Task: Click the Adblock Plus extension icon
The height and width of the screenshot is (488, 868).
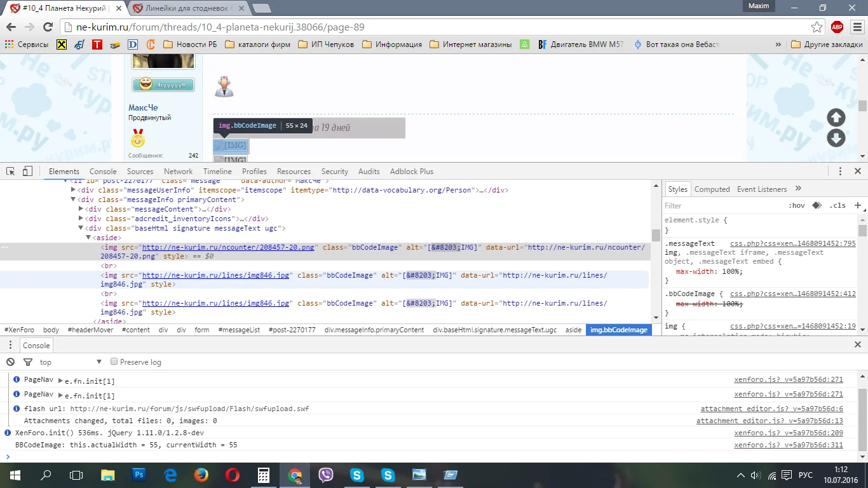Action: (x=837, y=27)
